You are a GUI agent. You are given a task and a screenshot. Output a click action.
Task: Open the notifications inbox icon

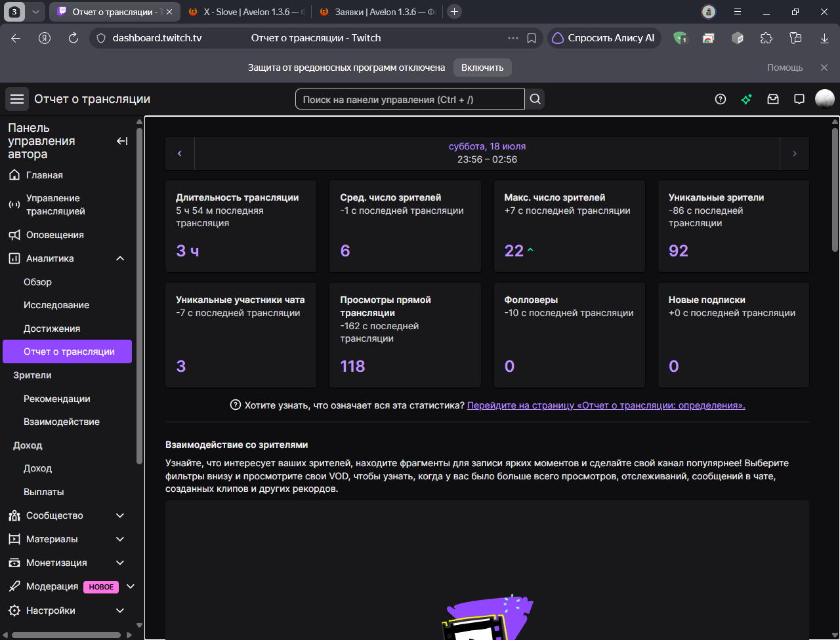pyautogui.click(x=773, y=99)
